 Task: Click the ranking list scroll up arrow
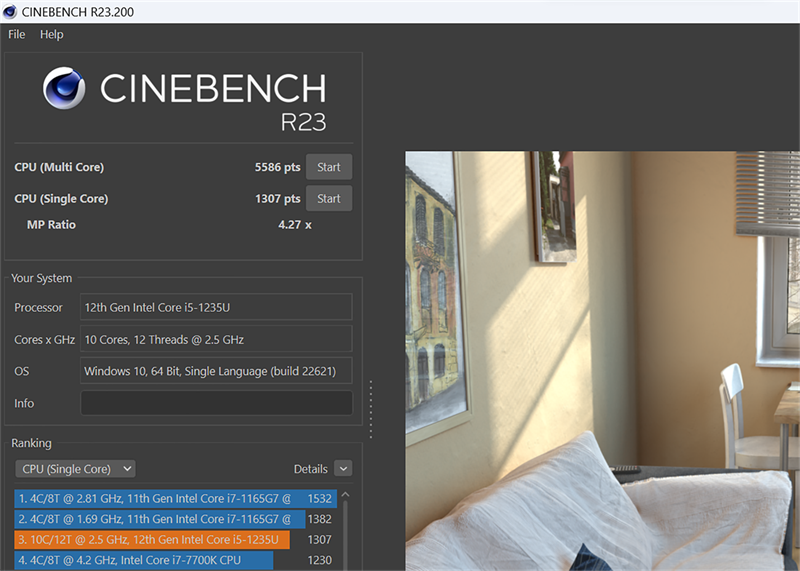pyautogui.click(x=345, y=494)
